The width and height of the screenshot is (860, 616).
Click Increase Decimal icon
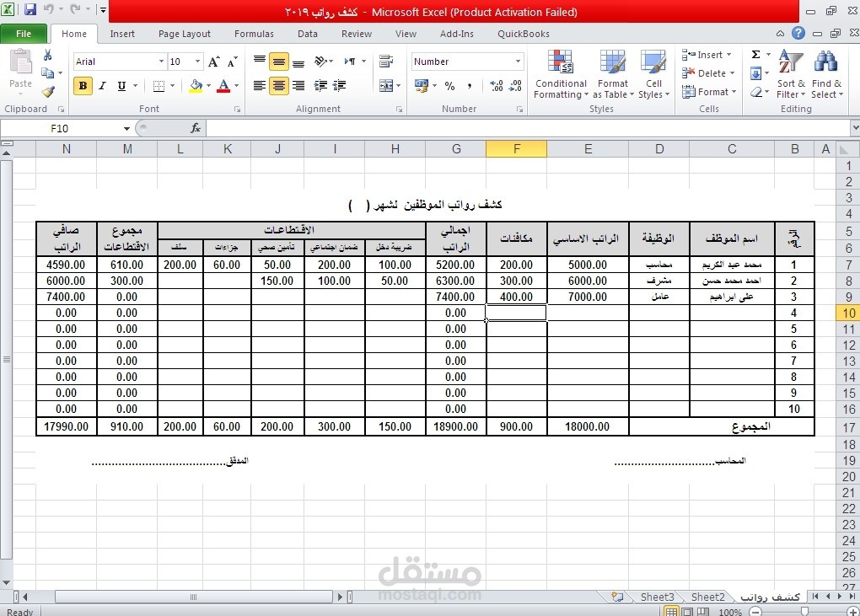[496, 86]
